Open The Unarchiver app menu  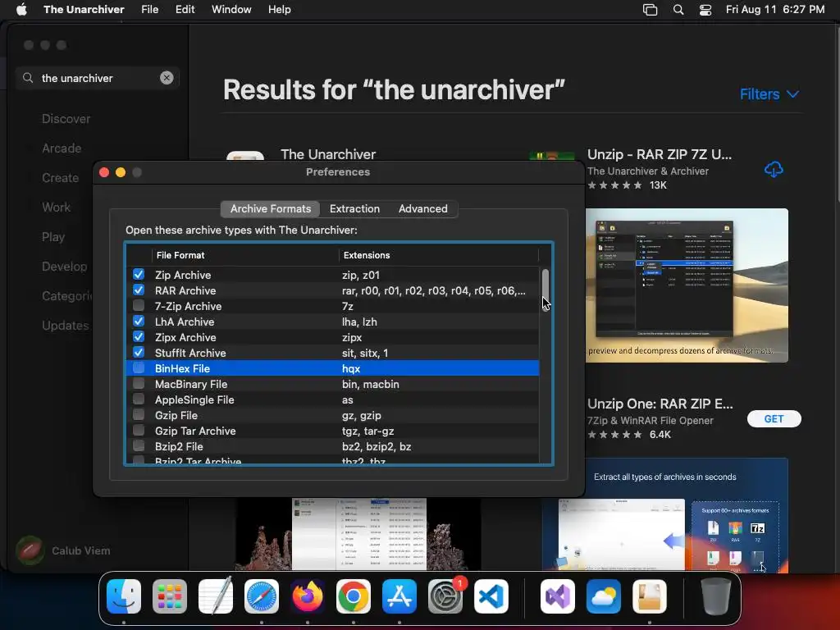(84, 9)
